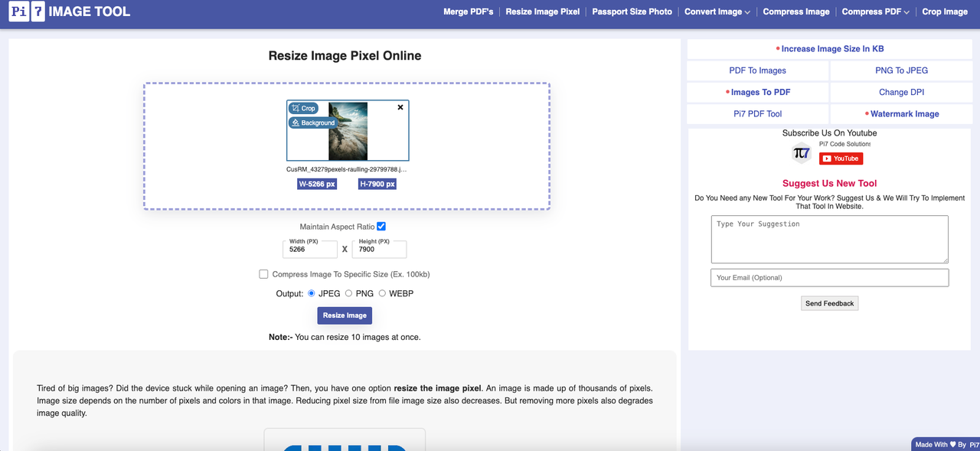Screen dimensions: 980x451
Task: Select PNG output format
Action: tap(348, 293)
